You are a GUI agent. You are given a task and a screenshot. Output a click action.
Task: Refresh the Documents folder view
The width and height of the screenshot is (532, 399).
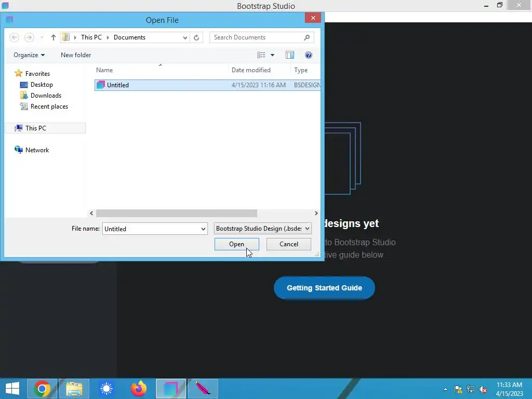(196, 37)
